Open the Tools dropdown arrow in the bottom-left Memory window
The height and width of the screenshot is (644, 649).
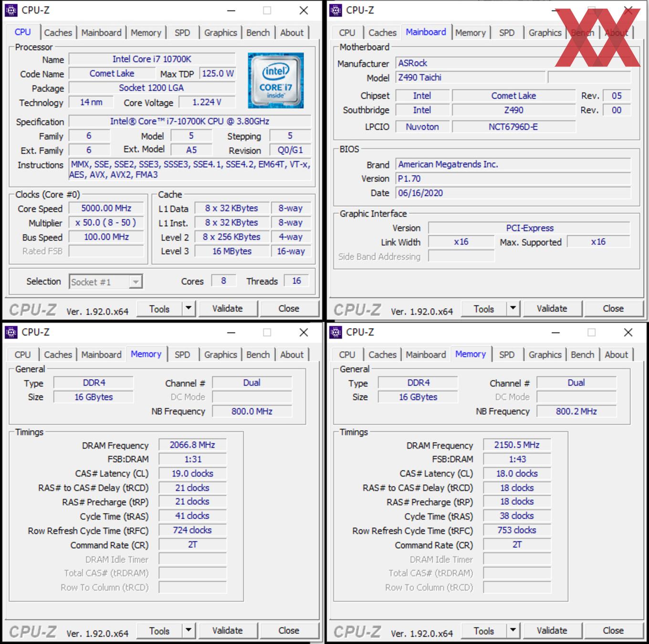[x=188, y=631]
